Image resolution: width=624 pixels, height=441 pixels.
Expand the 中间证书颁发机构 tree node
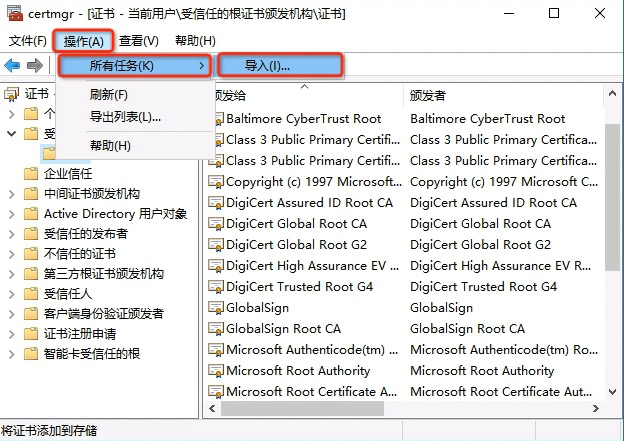pos(11,194)
